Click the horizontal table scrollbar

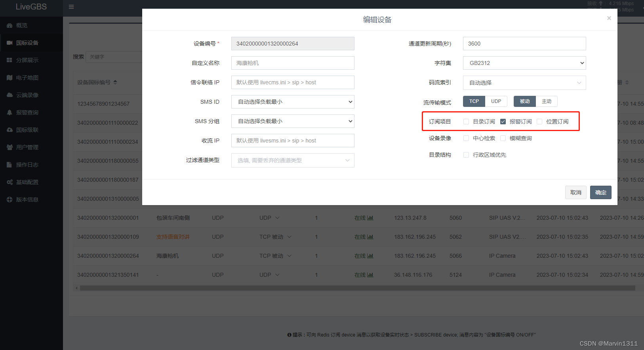(x=357, y=288)
